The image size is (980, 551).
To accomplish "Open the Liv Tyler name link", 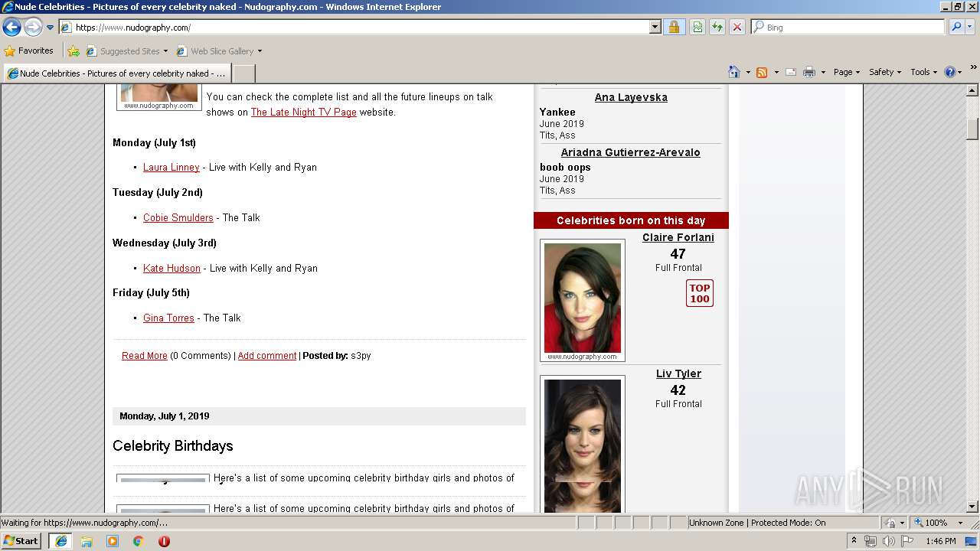I will tap(678, 373).
